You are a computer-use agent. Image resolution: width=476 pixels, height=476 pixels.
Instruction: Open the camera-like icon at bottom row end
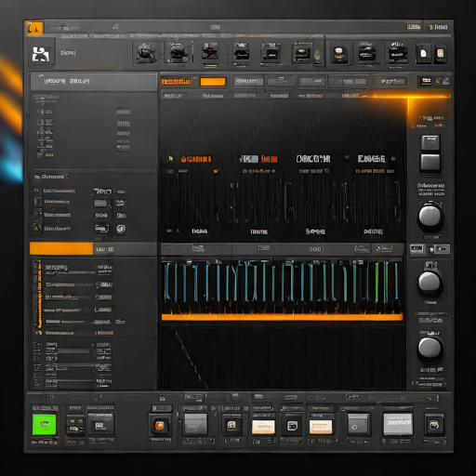pos(434,425)
